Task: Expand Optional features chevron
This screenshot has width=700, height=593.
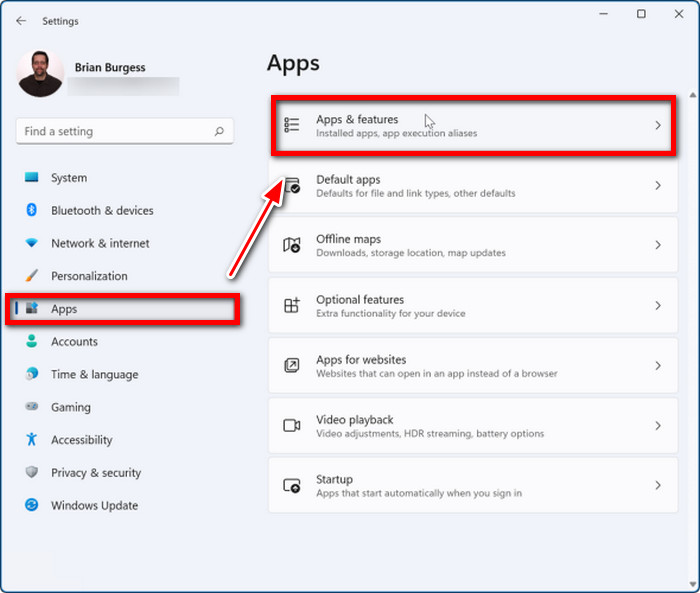Action: click(658, 305)
